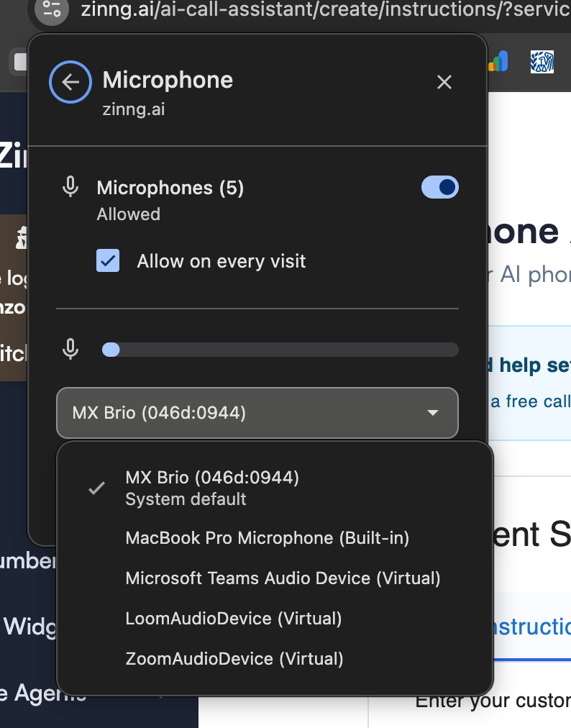Open site settings icon in address bar
The width and height of the screenshot is (571, 728).
coord(52,9)
